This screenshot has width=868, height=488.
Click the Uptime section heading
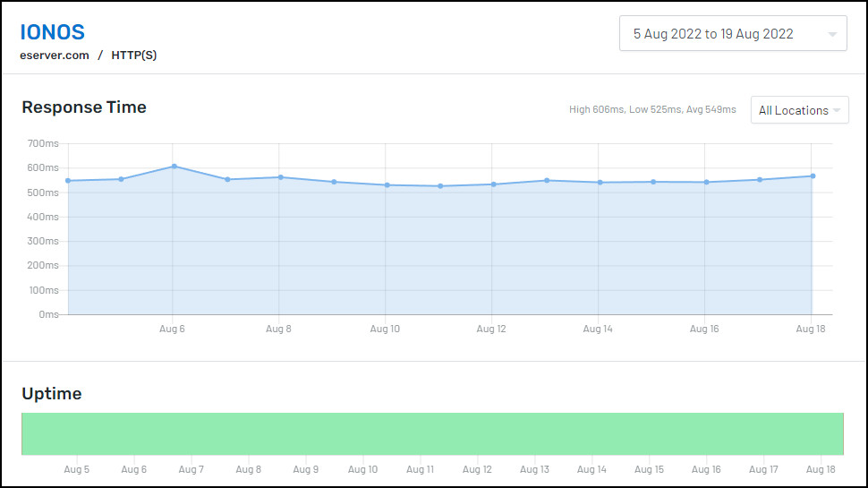[52, 394]
